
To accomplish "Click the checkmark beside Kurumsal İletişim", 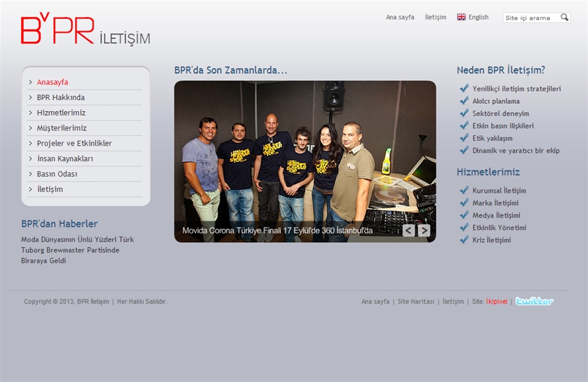I will [x=465, y=189].
